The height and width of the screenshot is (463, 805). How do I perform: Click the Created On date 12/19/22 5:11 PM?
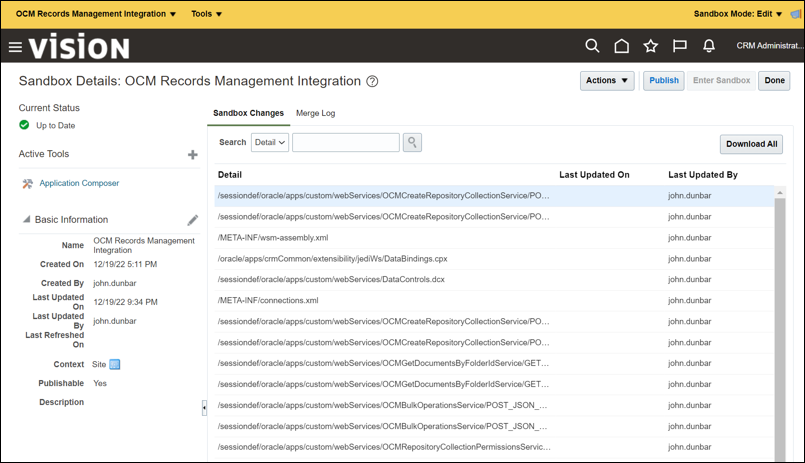[x=125, y=264]
